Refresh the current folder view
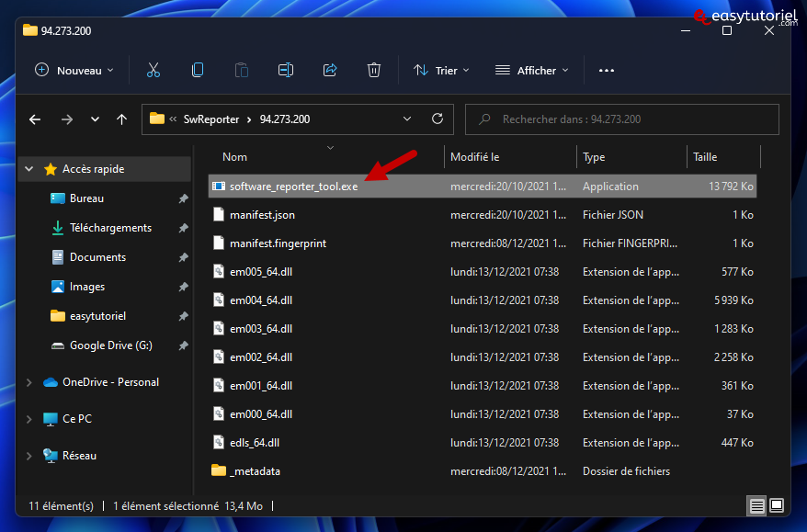The height and width of the screenshot is (532, 807). coord(438,119)
